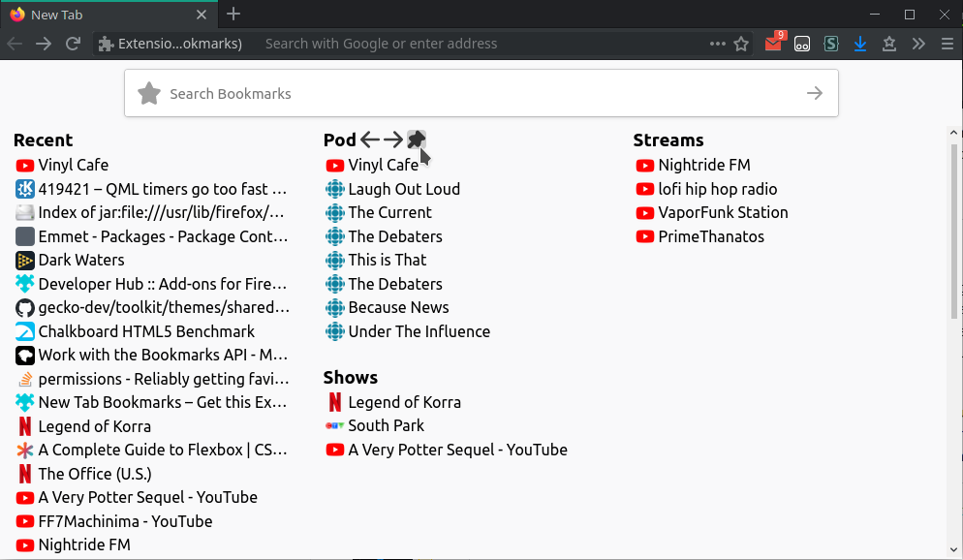Open Nightride FM under Streams

(x=694, y=165)
